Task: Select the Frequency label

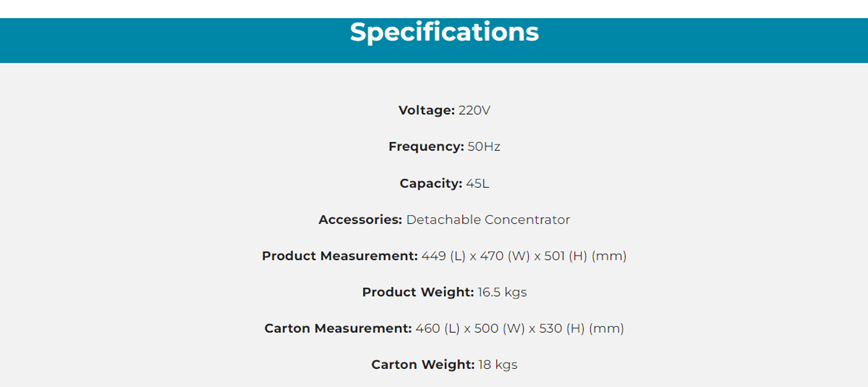Action: [x=426, y=146]
